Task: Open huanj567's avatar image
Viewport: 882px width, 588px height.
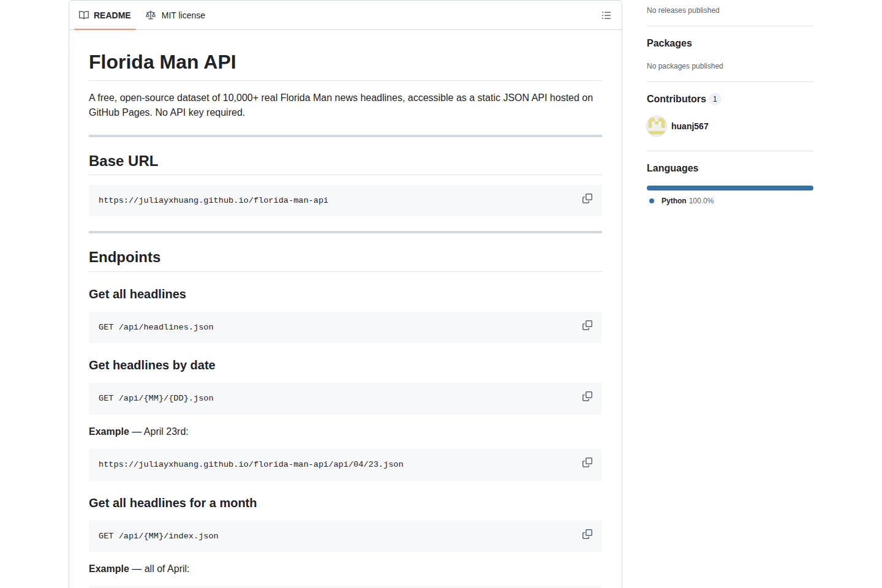Action: (657, 126)
